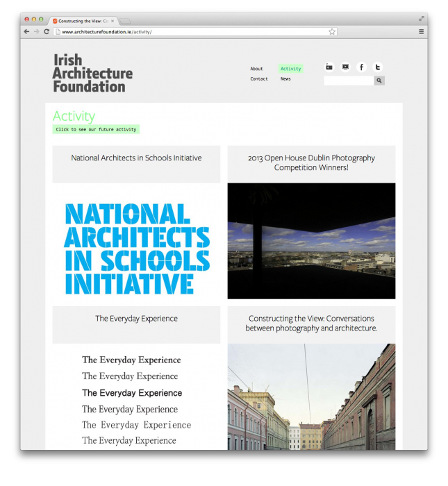Open the About menu item
This screenshot has height=486, width=448.
tap(256, 69)
